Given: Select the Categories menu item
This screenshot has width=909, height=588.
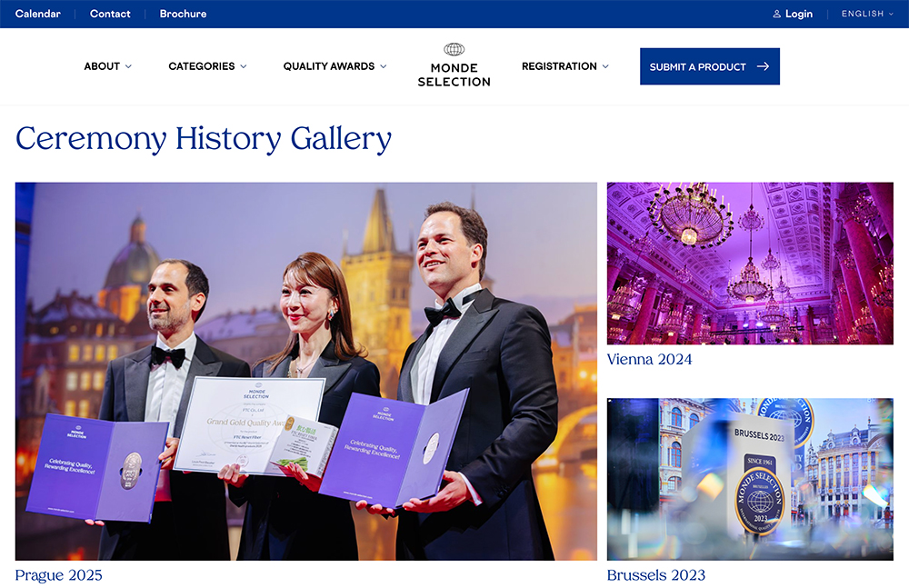Looking at the screenshot, I should (202, 66).
